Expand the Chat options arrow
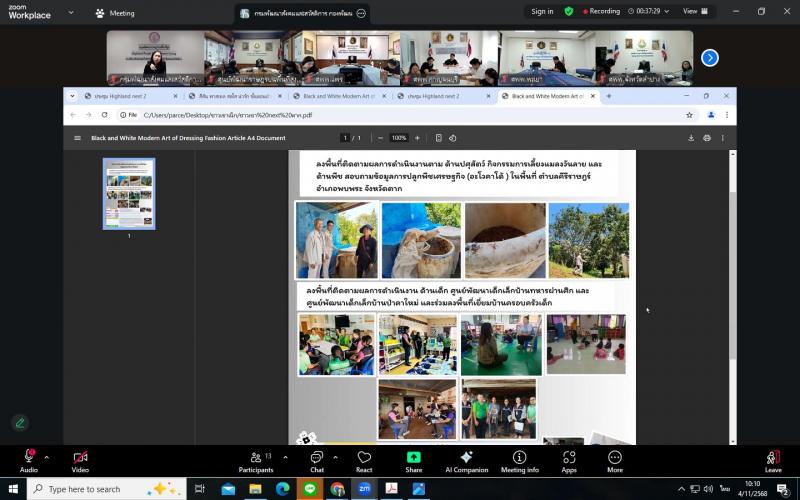This screenshot has height=500, width=800. click(335, 457)
